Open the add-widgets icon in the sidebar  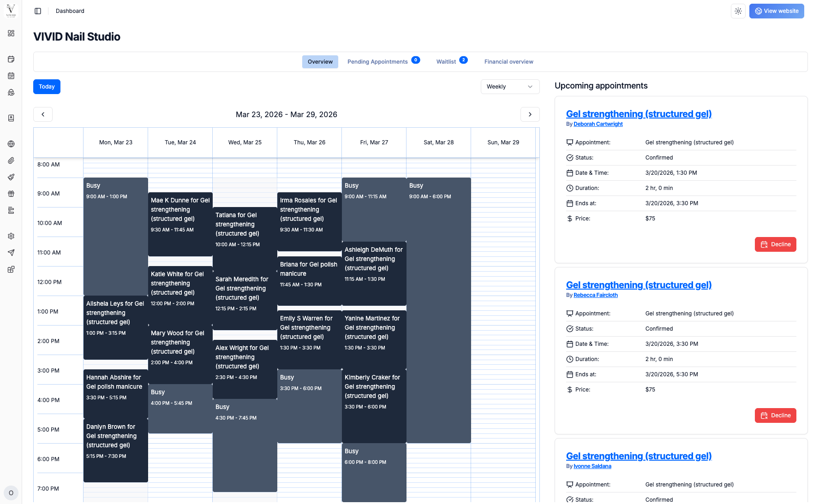point(11,269)
